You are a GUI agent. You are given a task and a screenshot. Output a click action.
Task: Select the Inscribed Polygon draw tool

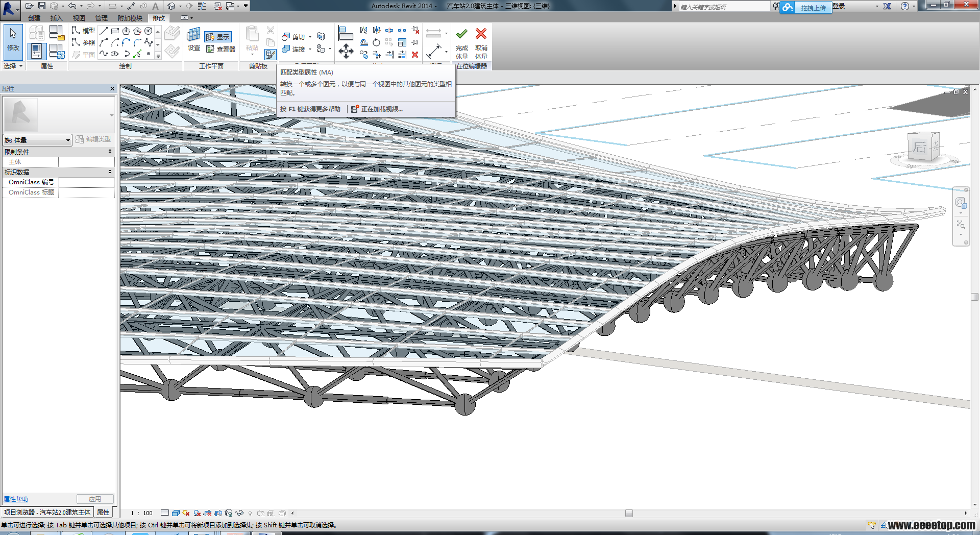point(127,31)
